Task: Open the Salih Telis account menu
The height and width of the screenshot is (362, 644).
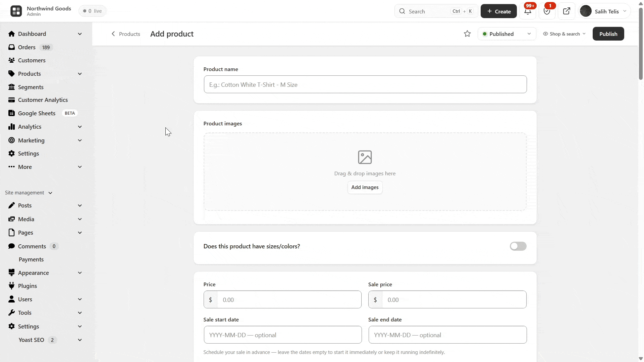Action: tap(604, 11)
